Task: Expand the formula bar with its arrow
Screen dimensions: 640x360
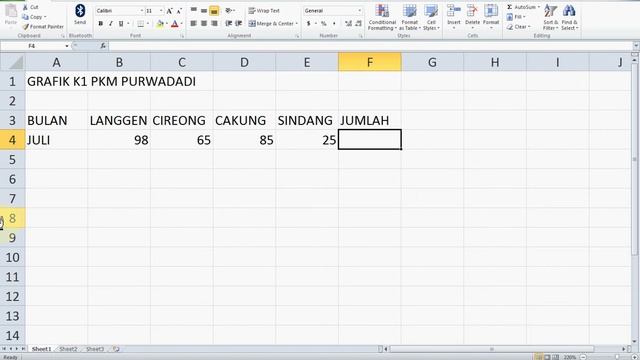Action: (x=636, y=46)
